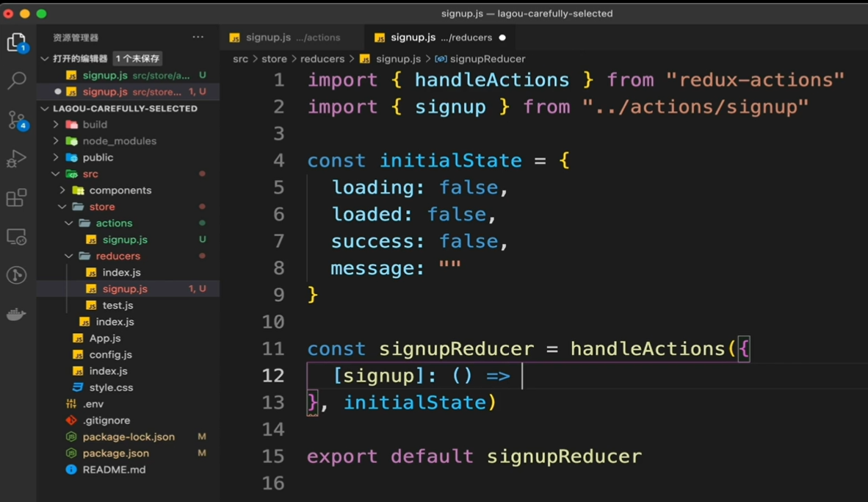Screen dimensions: 868x502
Task: Click 'loaded: false' on line 6
Action: coord(408,215)
